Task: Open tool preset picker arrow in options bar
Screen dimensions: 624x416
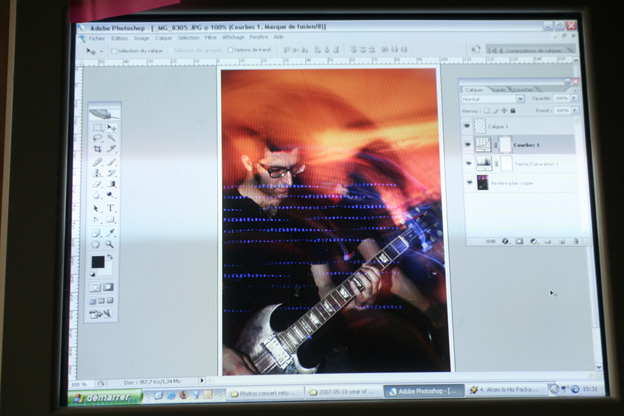Action: (x=101, y=51)
